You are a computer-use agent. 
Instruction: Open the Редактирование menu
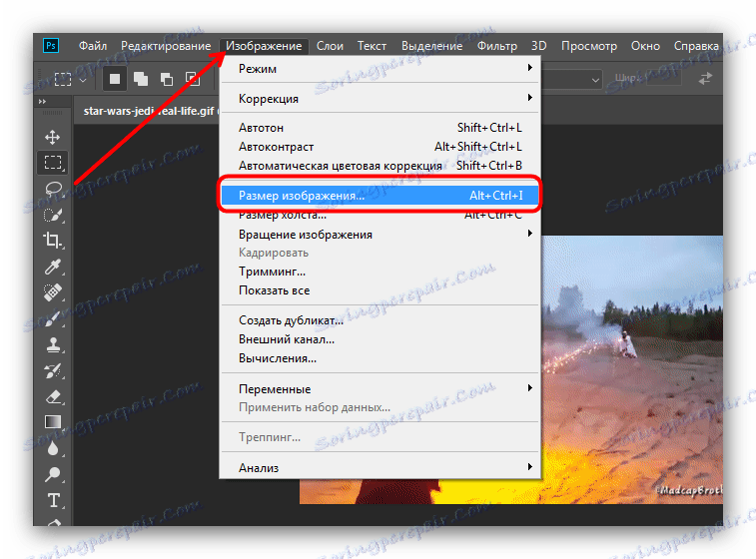[x=166, y=46]
